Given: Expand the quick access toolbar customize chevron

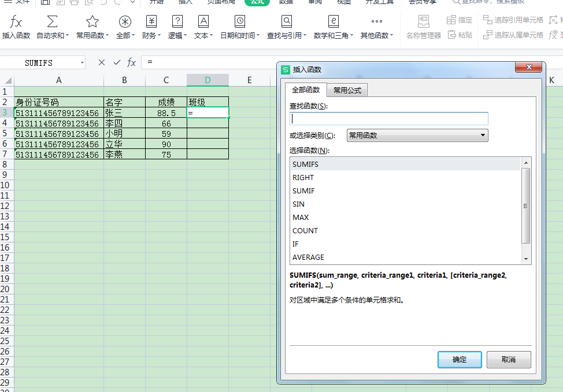Looking at the screenshot, I should (132, 2).
